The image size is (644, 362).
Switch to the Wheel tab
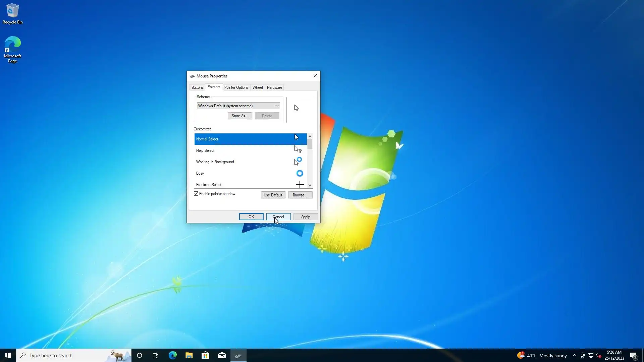pyautogui.click(x=257, y=87)
